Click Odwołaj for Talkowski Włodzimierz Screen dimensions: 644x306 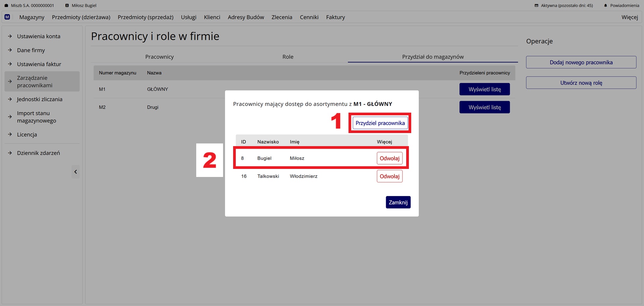pyautogui.click(x=389, y=176)
